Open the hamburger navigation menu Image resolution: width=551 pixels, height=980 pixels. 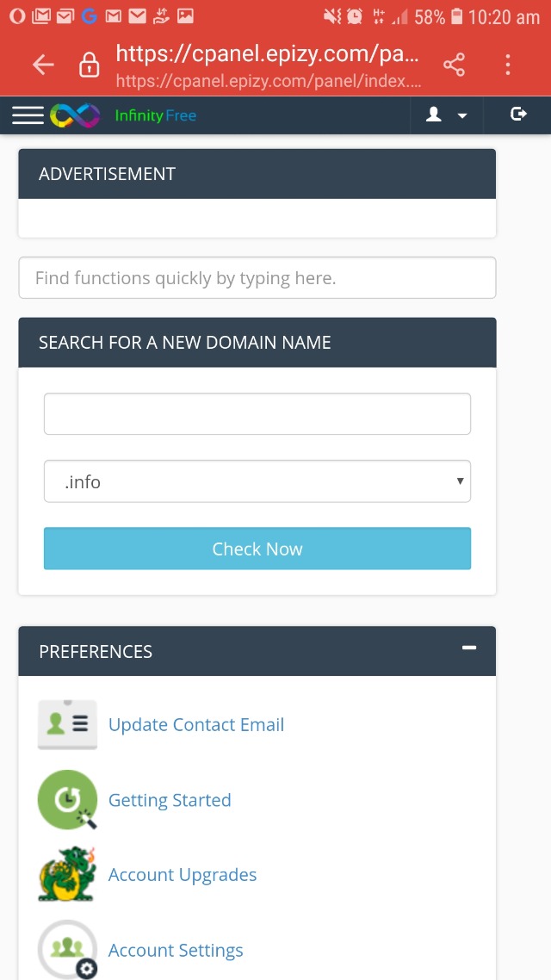tap(28, 115)
